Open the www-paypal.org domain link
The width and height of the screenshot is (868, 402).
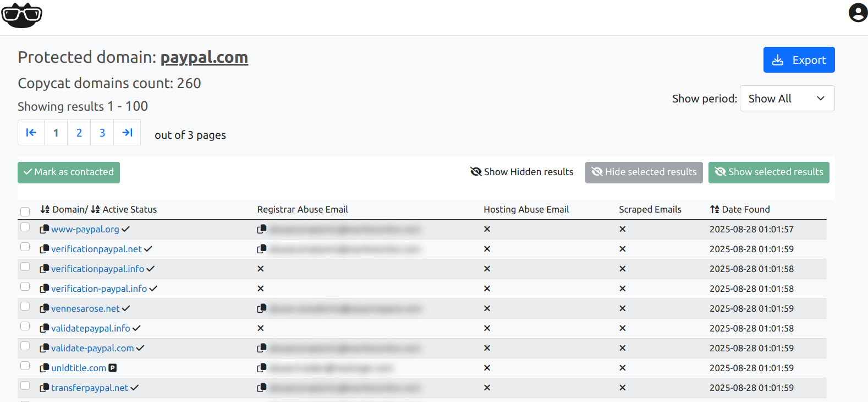point(85,229)
